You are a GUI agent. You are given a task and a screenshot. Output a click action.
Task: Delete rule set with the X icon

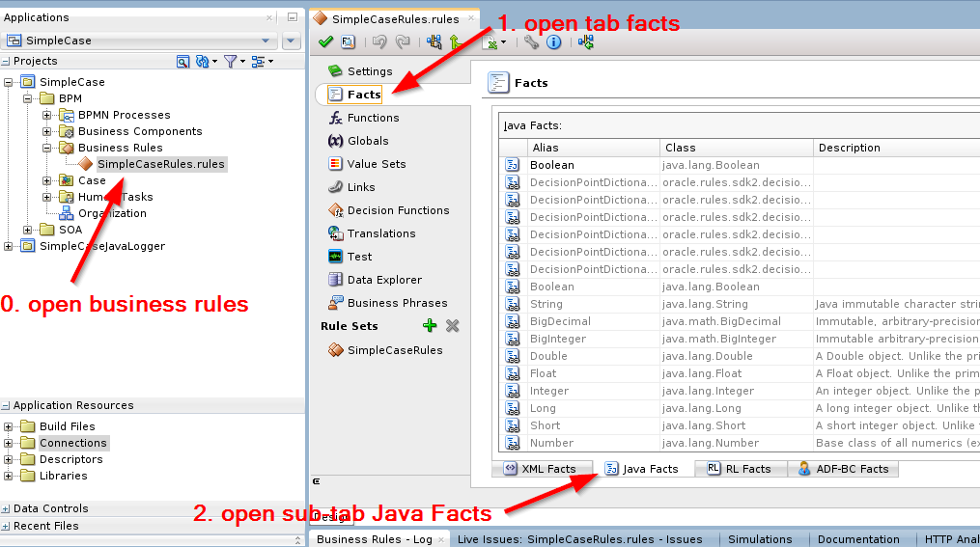[452, 326]
